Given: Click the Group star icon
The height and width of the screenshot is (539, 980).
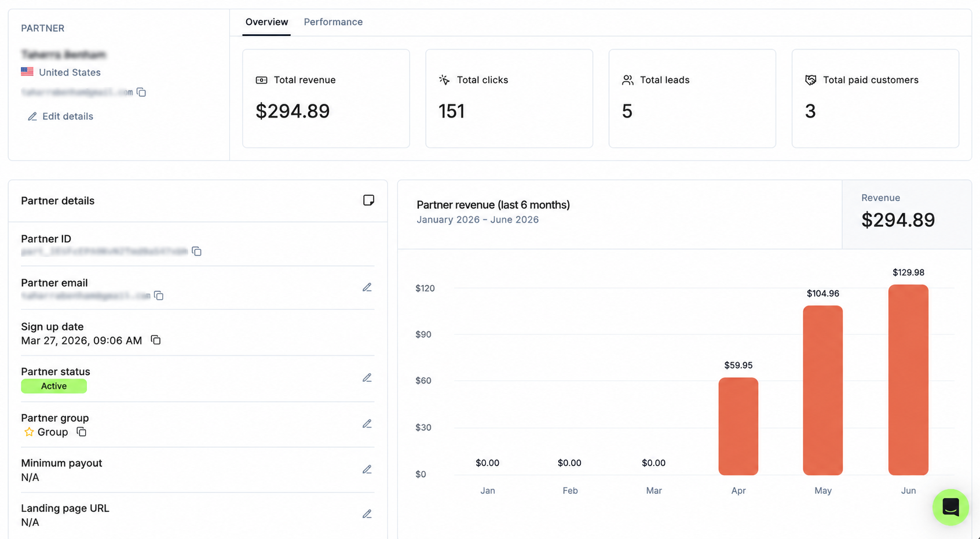Looking at the screenshot, I should point(29,432).
